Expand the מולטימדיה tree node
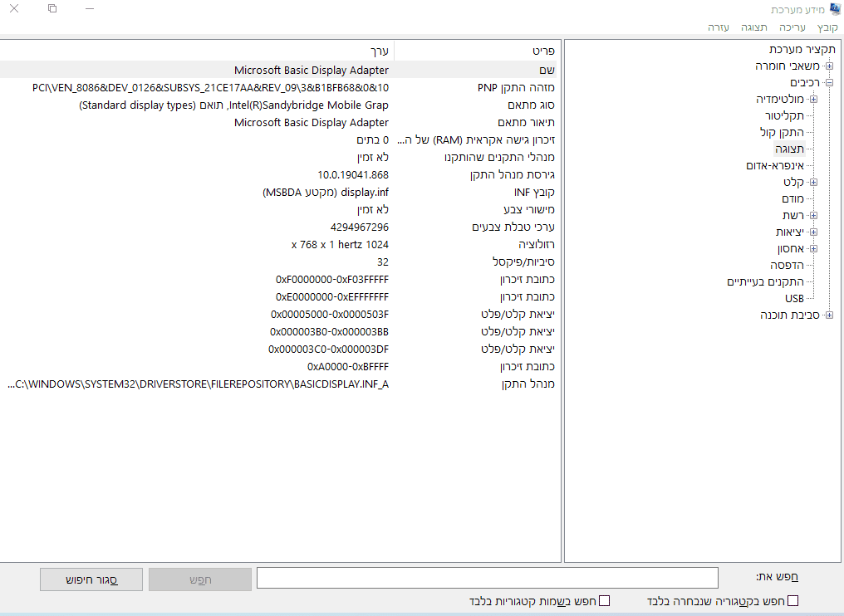This screenshot has width=844, height=616. pos(814,100)
